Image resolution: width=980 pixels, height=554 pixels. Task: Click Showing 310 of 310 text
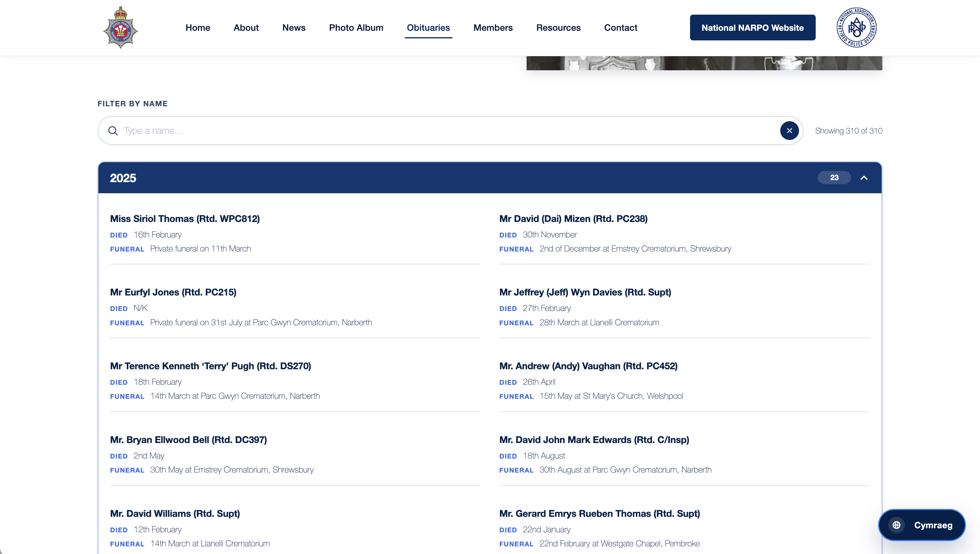click(848, 131)
